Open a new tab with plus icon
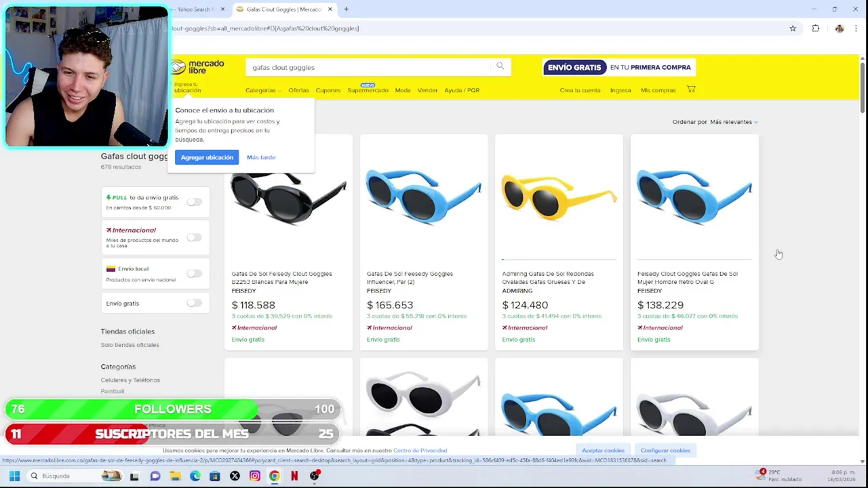This screenshot has width=868, height=488. click(346, 9)
